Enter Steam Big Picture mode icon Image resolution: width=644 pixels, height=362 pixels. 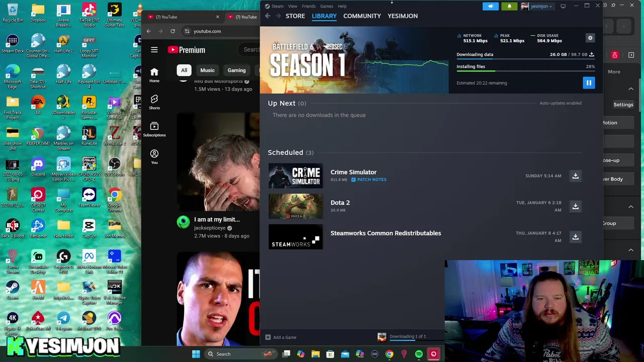coord(563,6)
